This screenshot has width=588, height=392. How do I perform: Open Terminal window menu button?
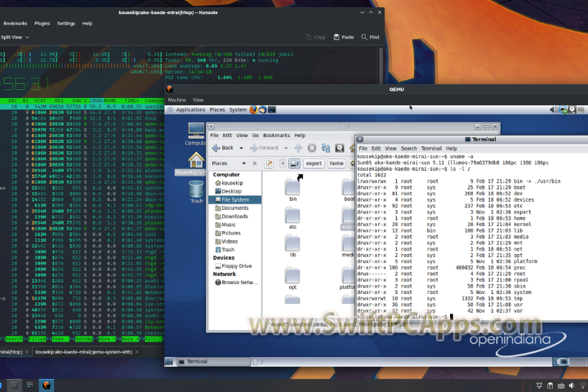(x=359, y=140)
